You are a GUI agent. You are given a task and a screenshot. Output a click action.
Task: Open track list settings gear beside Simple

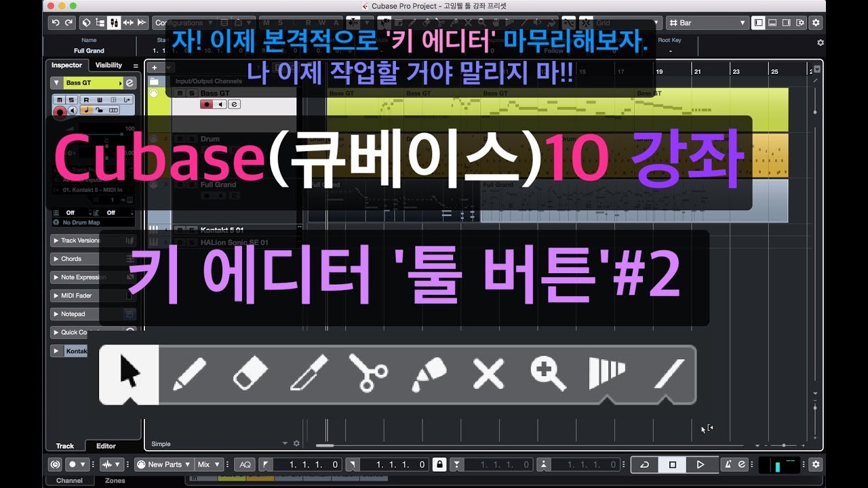tap(296, 444)
